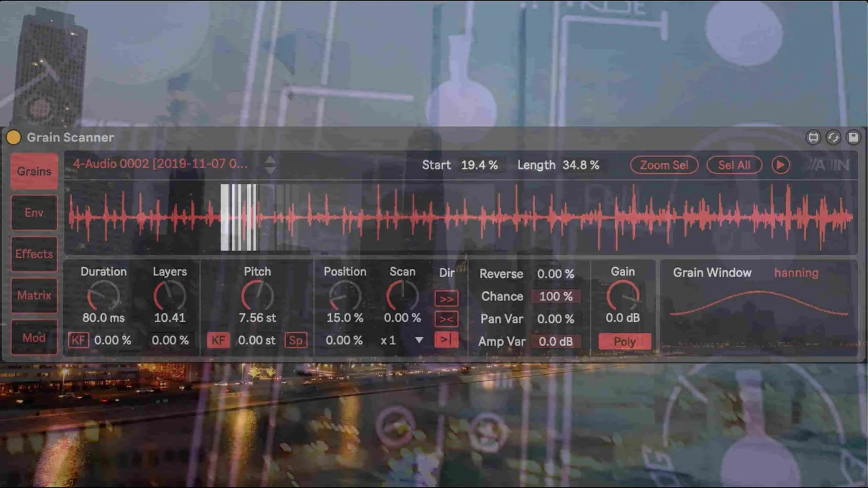Screen dimensions: 868x488
Task: Click the 80.0 ms duration value
Action: tap(103, 318)
